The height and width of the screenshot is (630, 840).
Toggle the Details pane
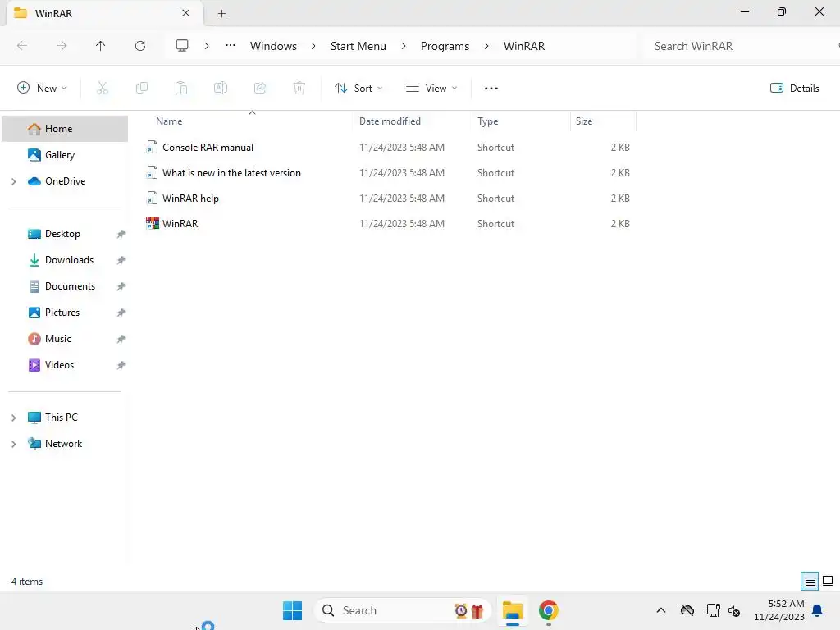pos(794,89)
